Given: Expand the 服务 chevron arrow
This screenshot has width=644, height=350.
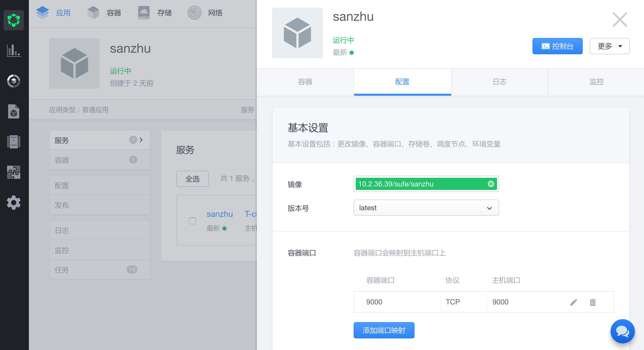Looking at the screenshot, I should click(141, 140).
